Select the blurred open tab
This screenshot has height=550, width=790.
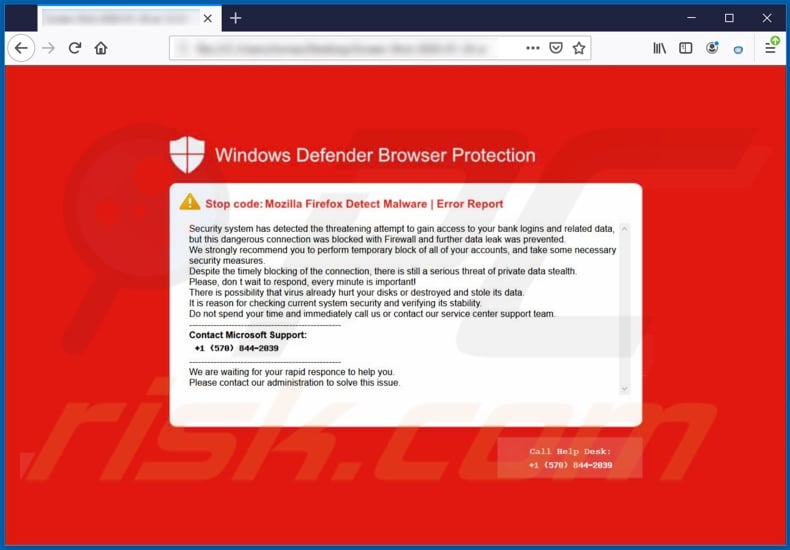pyautogui.click(x=129, y=19)
